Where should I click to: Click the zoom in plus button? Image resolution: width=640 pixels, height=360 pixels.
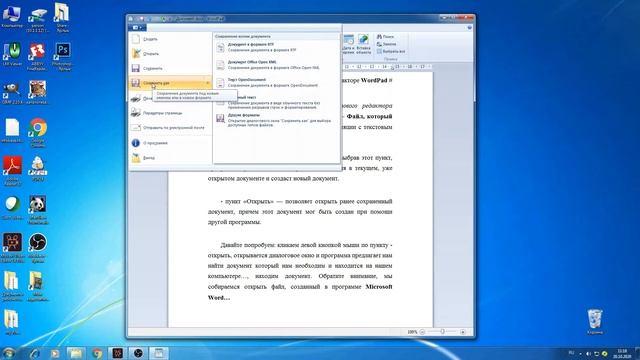point(463,332)
